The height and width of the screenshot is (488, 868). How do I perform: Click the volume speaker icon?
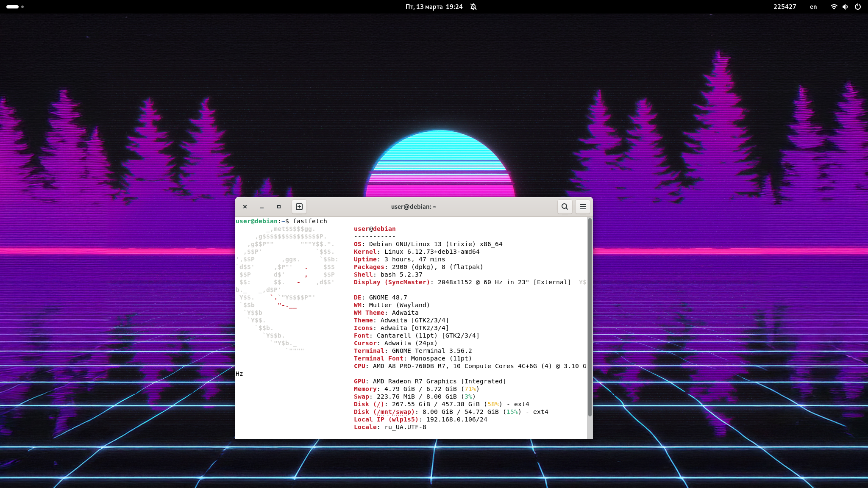tap(845, 7)
